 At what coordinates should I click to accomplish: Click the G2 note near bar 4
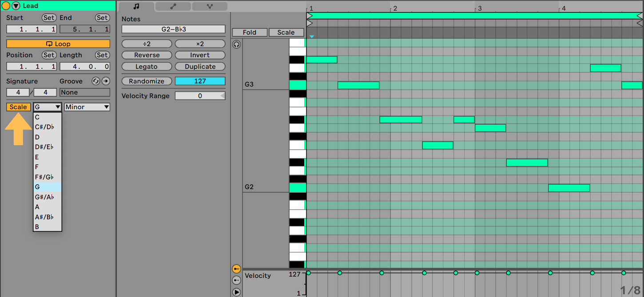coord(569,188)
